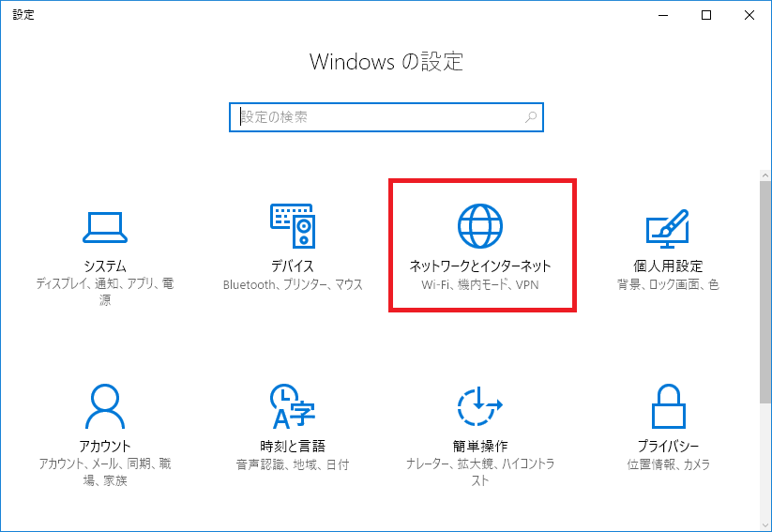Open the プライバシー padlock icon
The image size is (772, 532).
pos(668,406)
